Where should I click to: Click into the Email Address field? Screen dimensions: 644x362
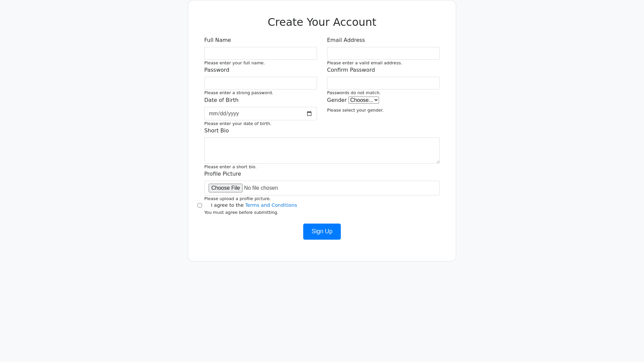click(x=383, y=53)
